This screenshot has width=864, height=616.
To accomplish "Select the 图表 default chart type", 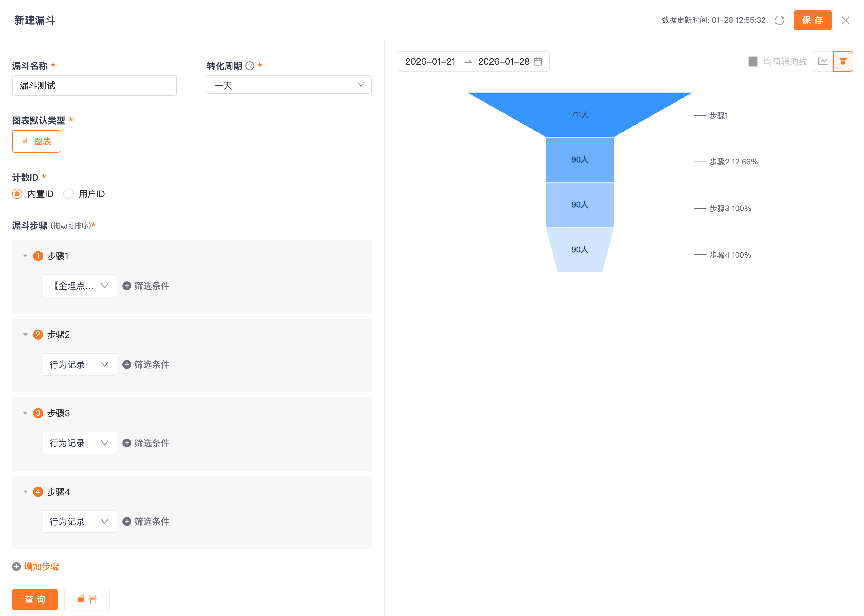I will [x=36, y=141].
